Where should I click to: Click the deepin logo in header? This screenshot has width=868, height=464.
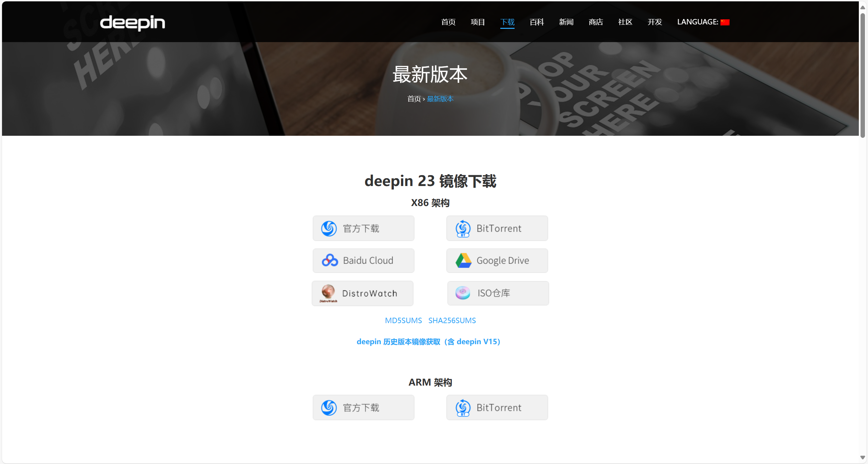[132, 23]
